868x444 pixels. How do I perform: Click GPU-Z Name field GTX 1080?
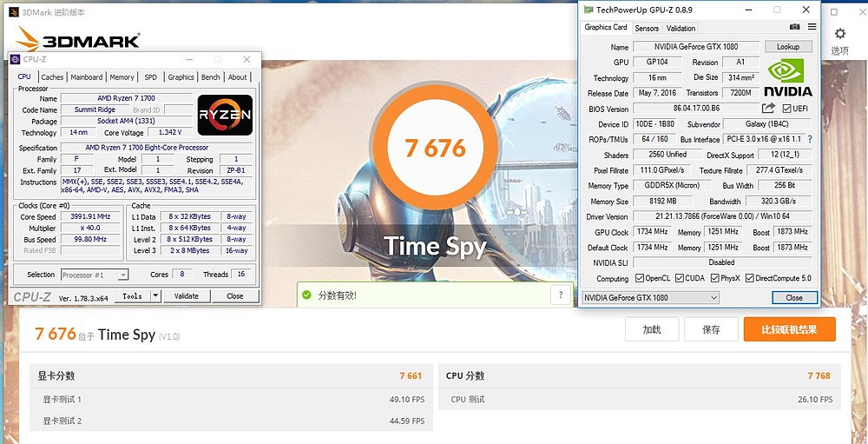tap(696, 47)
